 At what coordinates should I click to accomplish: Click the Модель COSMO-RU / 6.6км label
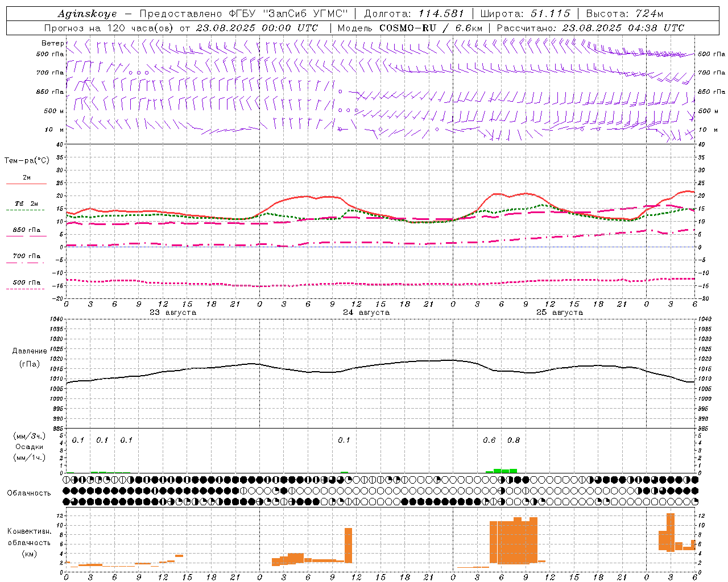point(410,28)
